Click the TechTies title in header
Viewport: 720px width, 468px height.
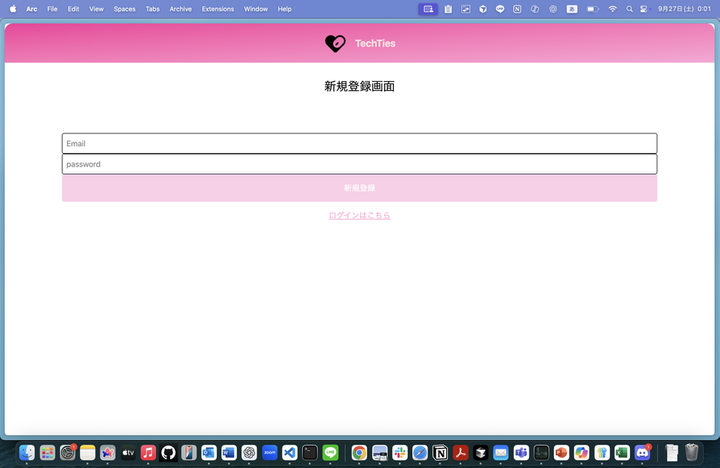pyautogui.click(x=375, y=43)
